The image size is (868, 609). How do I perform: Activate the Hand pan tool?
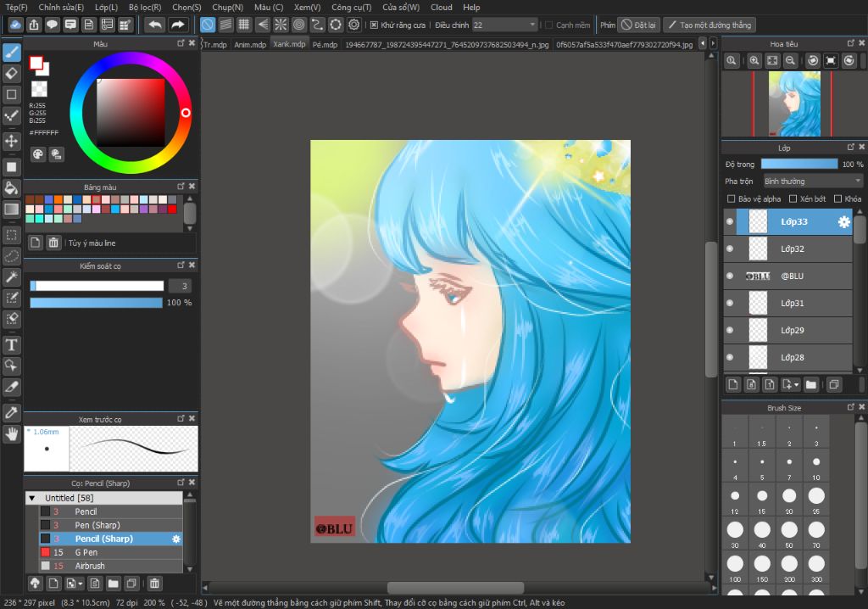12,434
